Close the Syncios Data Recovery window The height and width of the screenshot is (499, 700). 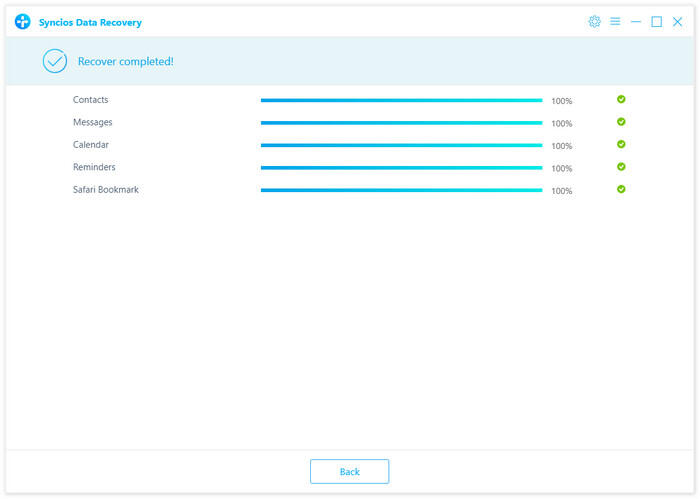(x=677, y=21)
